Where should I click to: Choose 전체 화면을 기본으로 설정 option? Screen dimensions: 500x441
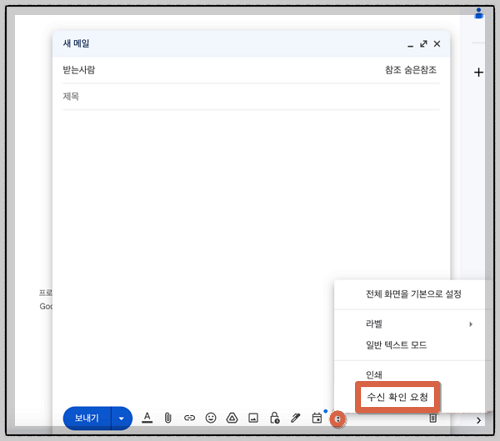414,294
